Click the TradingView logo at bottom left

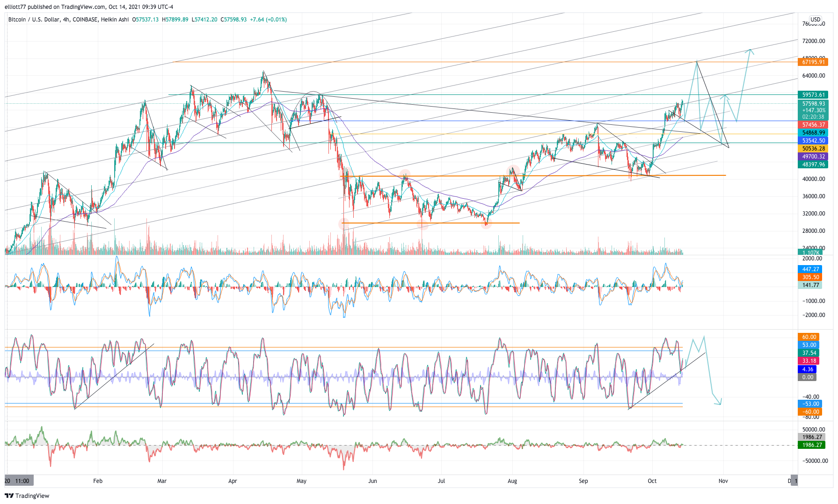27,496
